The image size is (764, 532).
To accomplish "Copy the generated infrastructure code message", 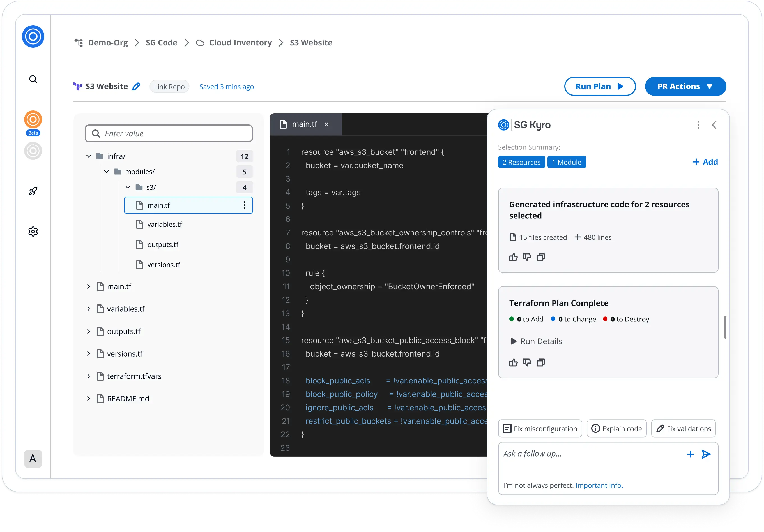I will 541,257.
